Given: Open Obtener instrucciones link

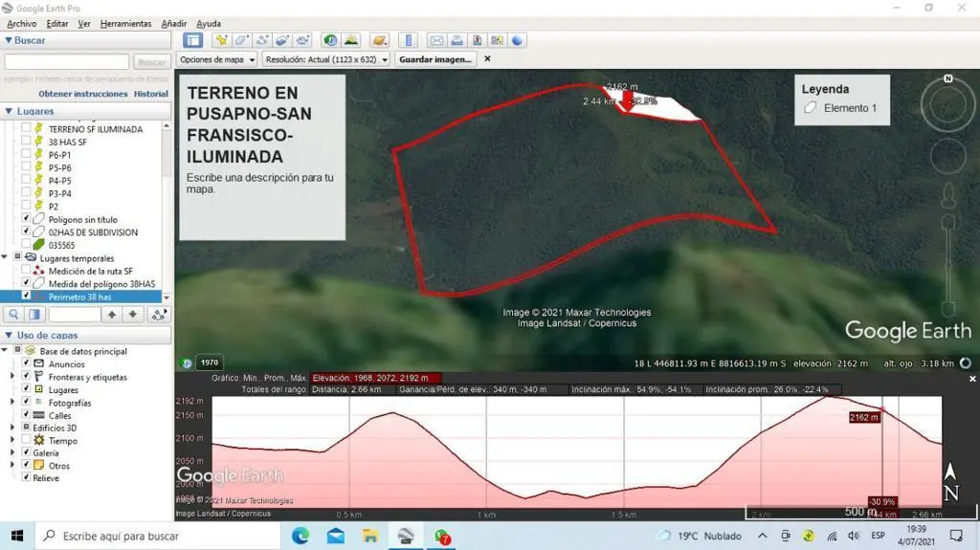Looking at the screenshot, I should [83, 94].
